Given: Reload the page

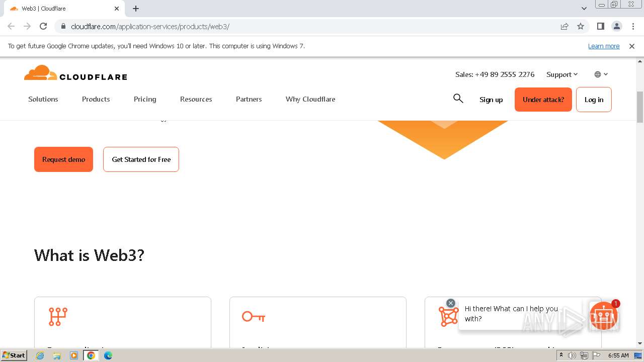Looking at the screenshot, I should tap(43, 26).
